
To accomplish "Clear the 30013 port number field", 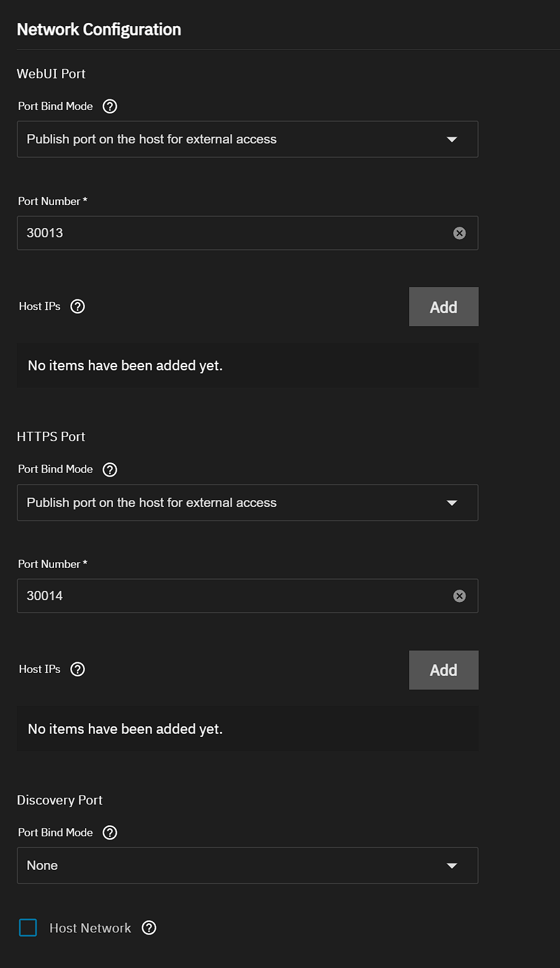I will pyautogui.click(x=459, y=233).
